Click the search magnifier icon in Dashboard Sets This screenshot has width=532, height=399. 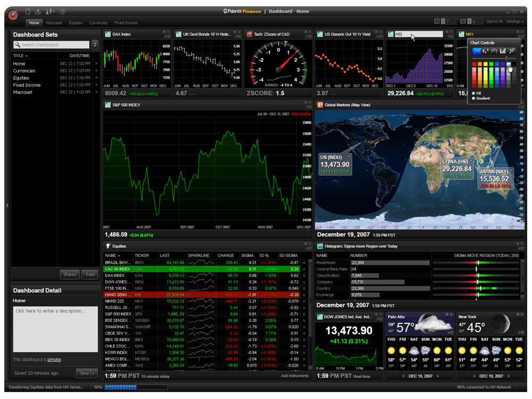click(18, 45)
